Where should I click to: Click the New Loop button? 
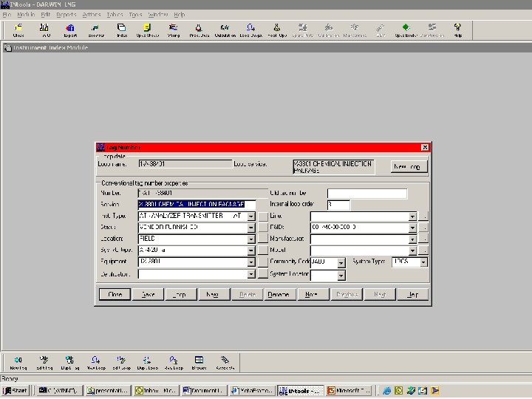click(409, 166)
